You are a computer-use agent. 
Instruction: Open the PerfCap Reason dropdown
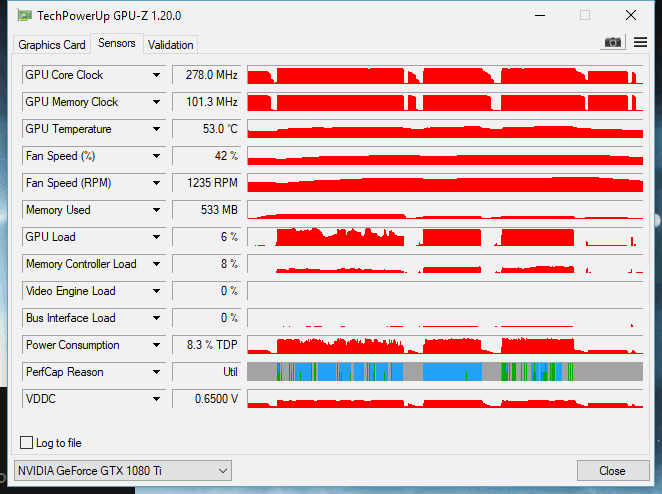pyautogui.click(x=157, y=372)
